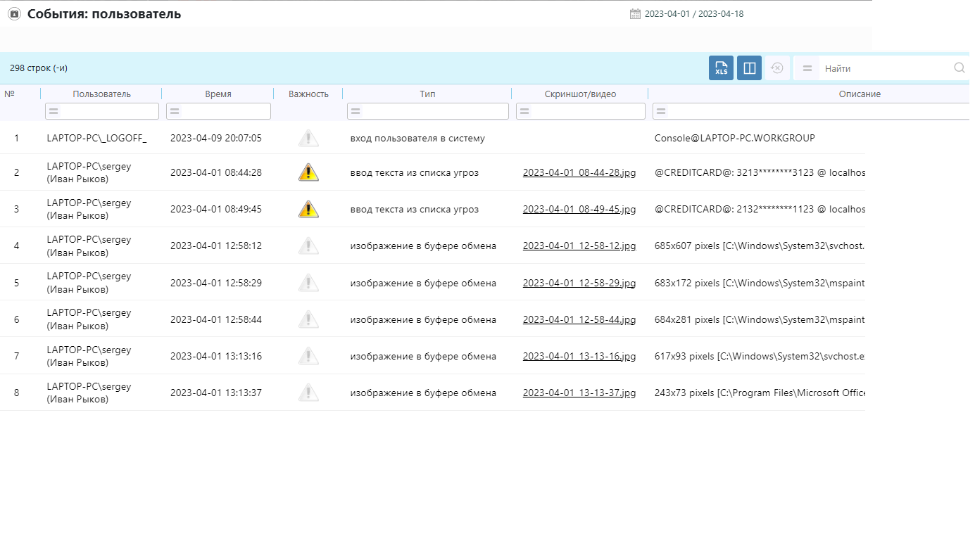Viewport: 975px width, 560px height.
Task: Open calendar icon next to date range
Action: [635, 14]
